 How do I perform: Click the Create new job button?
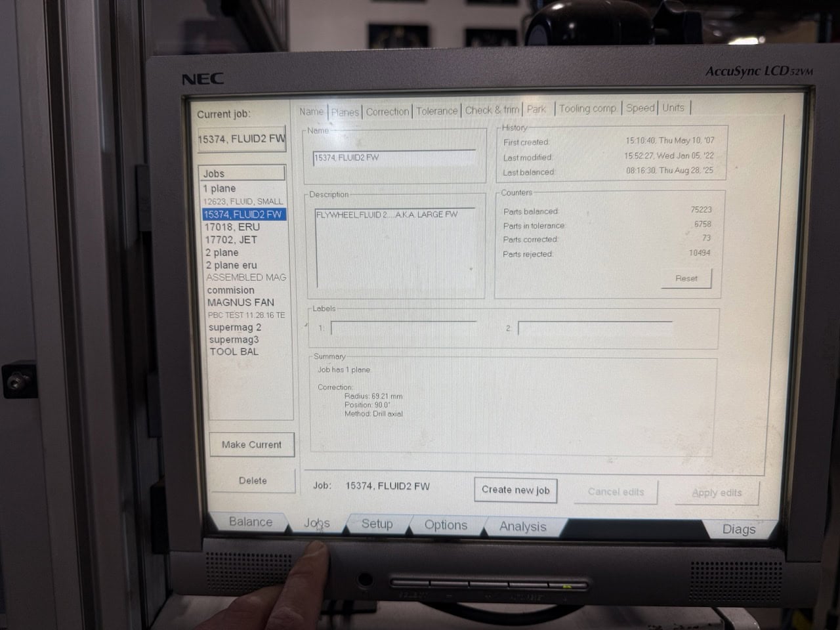pyautogui.click(x=515, y=490)
